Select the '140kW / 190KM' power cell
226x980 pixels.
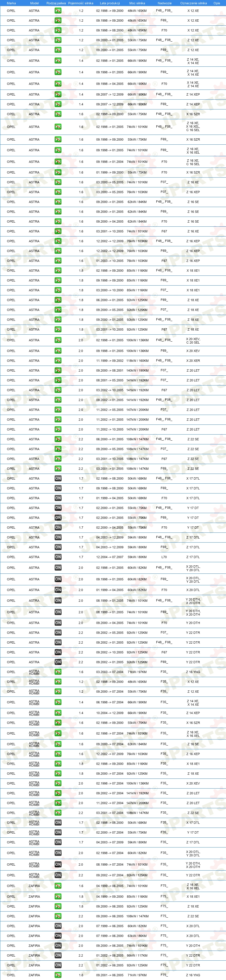pos(137,370)
